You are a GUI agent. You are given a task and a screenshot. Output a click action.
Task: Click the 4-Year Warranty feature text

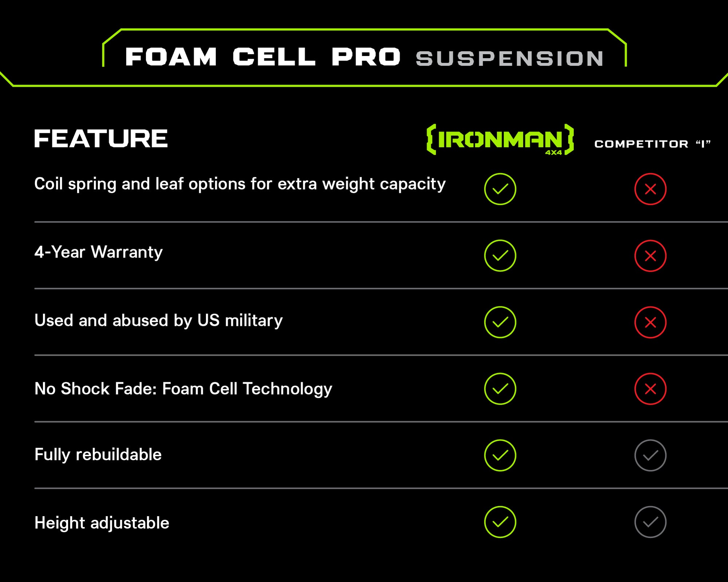point(98,252)
